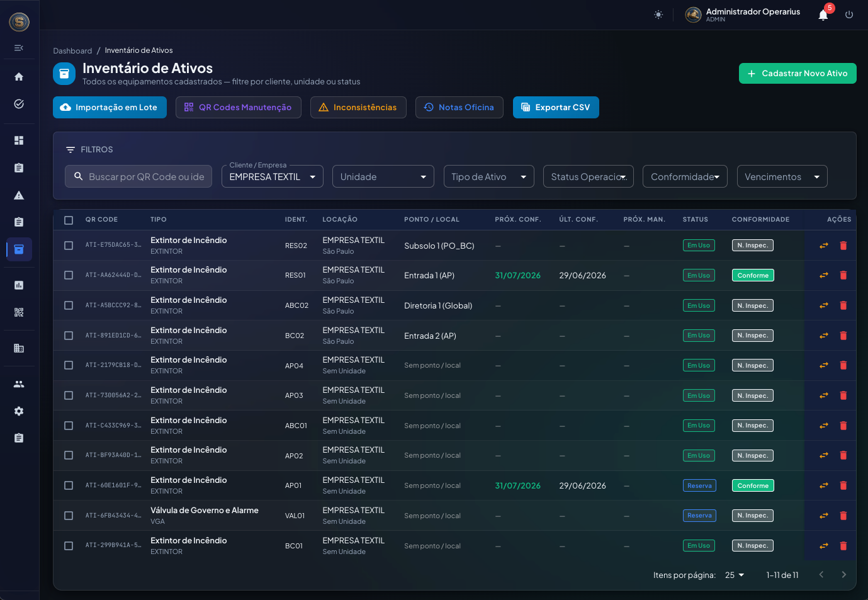Open the bar chart report sidebar icon

[x=19, y=285]
